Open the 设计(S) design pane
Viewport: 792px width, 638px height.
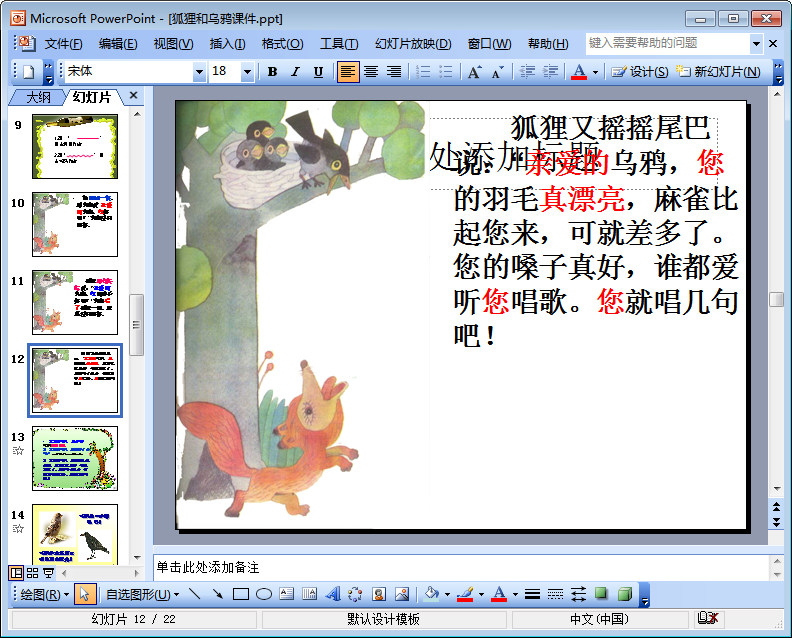639,72
